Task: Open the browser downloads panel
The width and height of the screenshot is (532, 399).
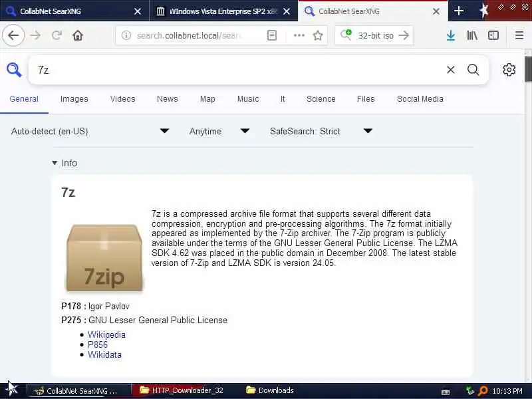Action: pyautogui.click(x=451, y=35)
